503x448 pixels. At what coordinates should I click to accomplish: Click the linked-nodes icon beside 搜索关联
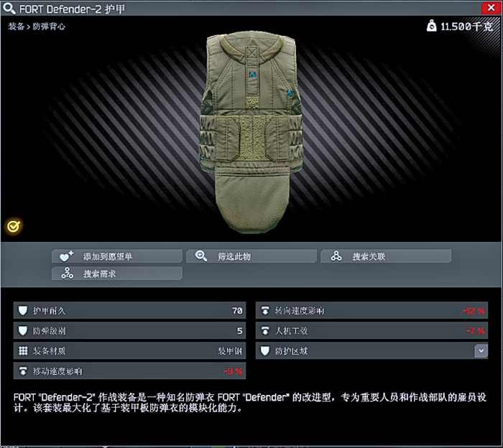(x=336, y=256)
